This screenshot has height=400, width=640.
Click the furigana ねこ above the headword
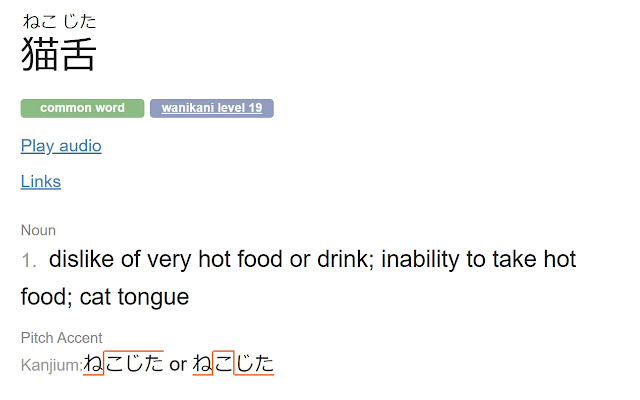[x=40, y=22]
